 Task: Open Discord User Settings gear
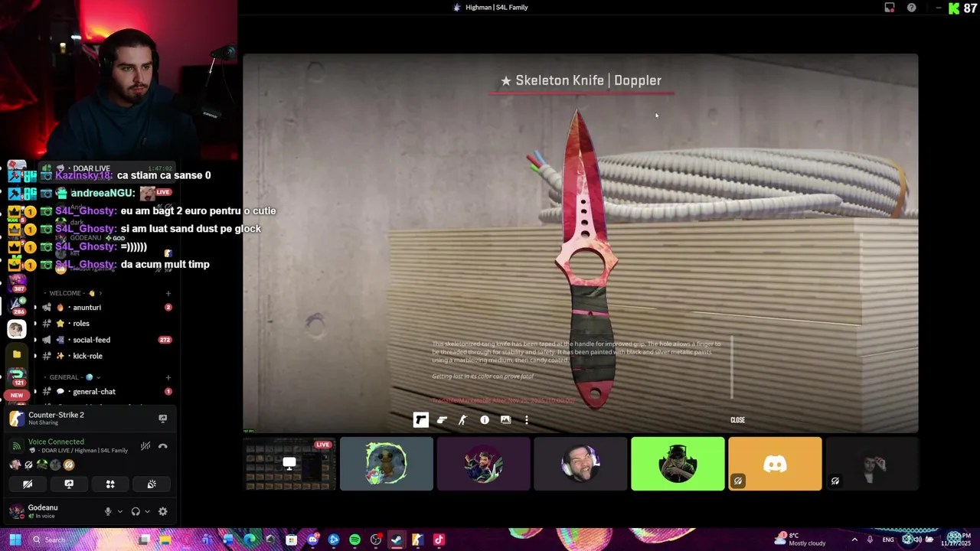pyautogui.click(x=162, y=511)
